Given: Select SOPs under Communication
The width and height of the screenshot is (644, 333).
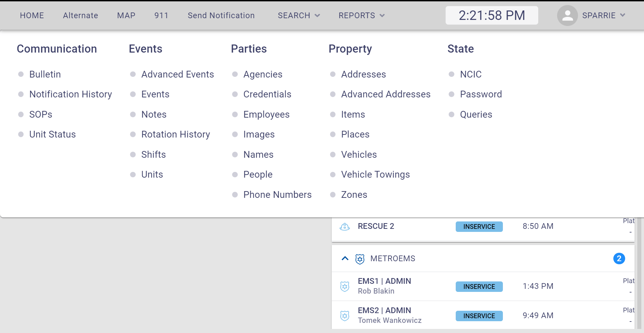Looking at the screenshot, I should [x=41, y=114].
